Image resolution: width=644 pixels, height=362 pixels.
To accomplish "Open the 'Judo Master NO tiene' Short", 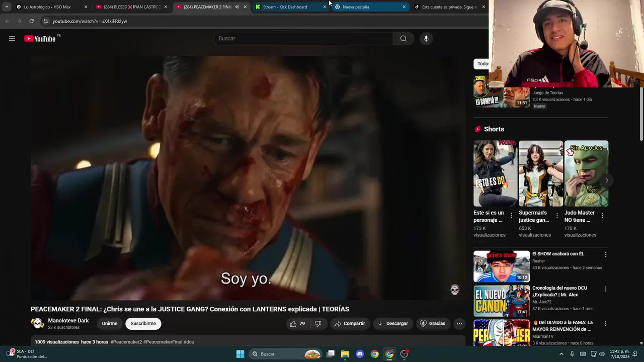I will [x=586, y=173].
